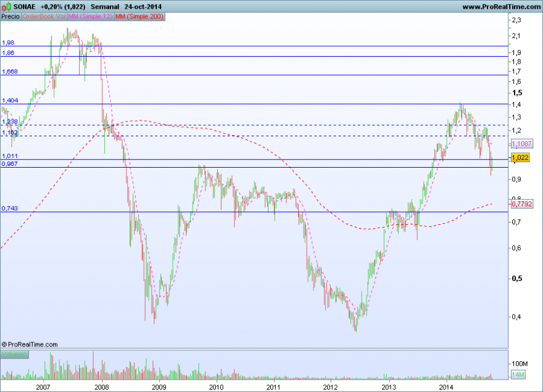Click the 1,162 dashed level label
The width and height of the screenshot is (543, 392).
[10, 132]
